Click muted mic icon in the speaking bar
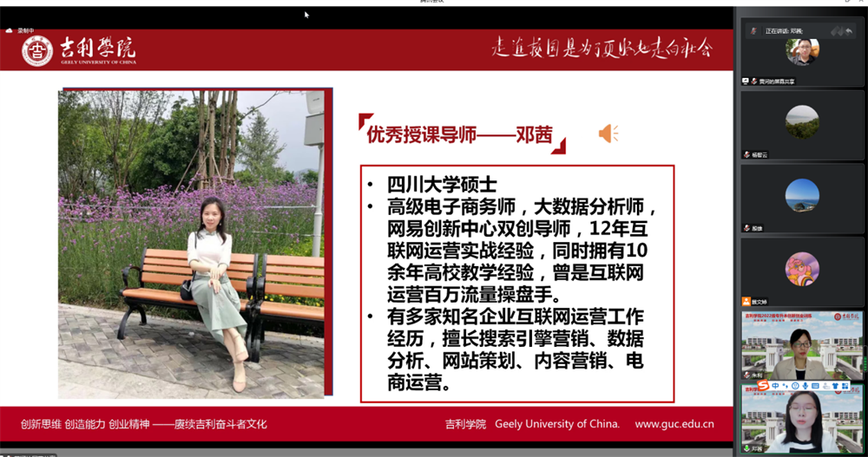This screenshot has height=457, width=868. 753,31
